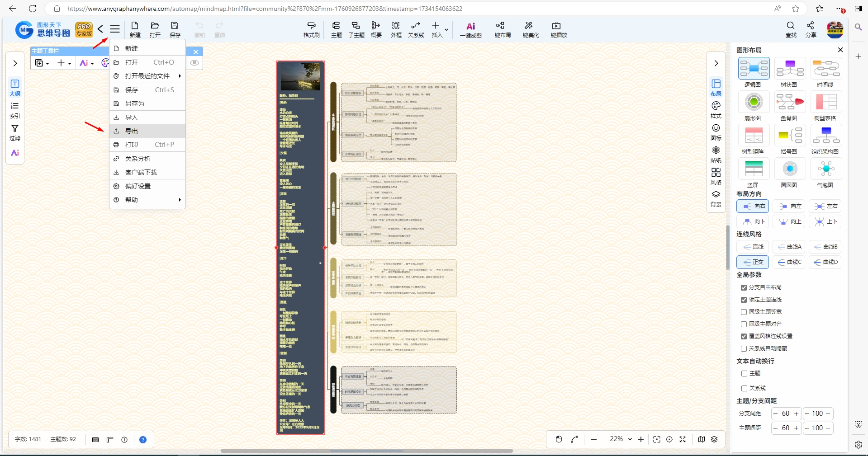The height and width of the screenshot is (456, 868).
Task: Add a 关系线 relationship line
Action: click(416, 29)
